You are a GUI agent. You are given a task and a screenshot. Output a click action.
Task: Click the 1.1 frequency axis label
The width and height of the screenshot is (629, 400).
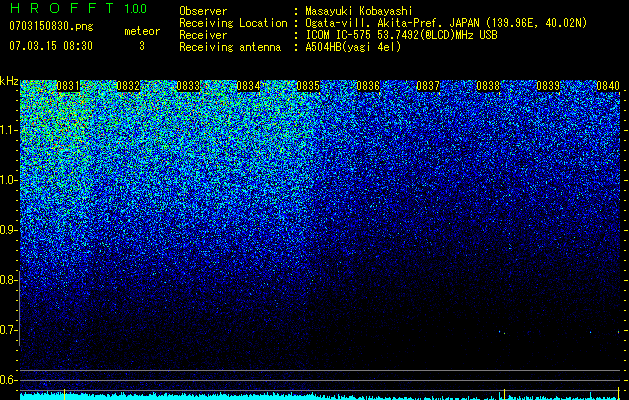[8, 130]
